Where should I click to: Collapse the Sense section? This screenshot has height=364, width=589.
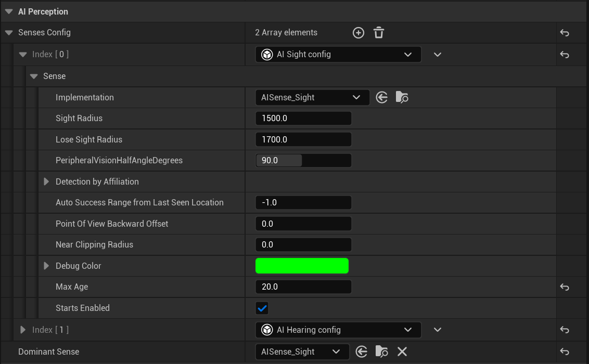point(34,76)
